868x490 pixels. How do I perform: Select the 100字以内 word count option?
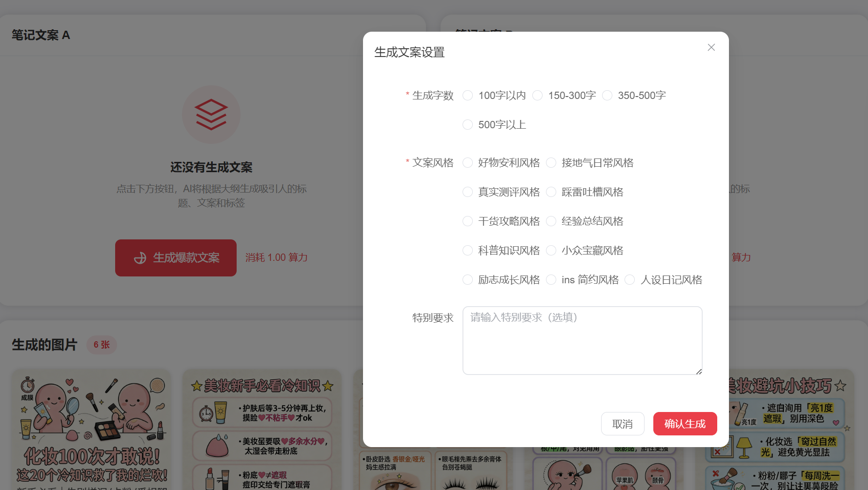pyautogui.click(x=467, y=96)
